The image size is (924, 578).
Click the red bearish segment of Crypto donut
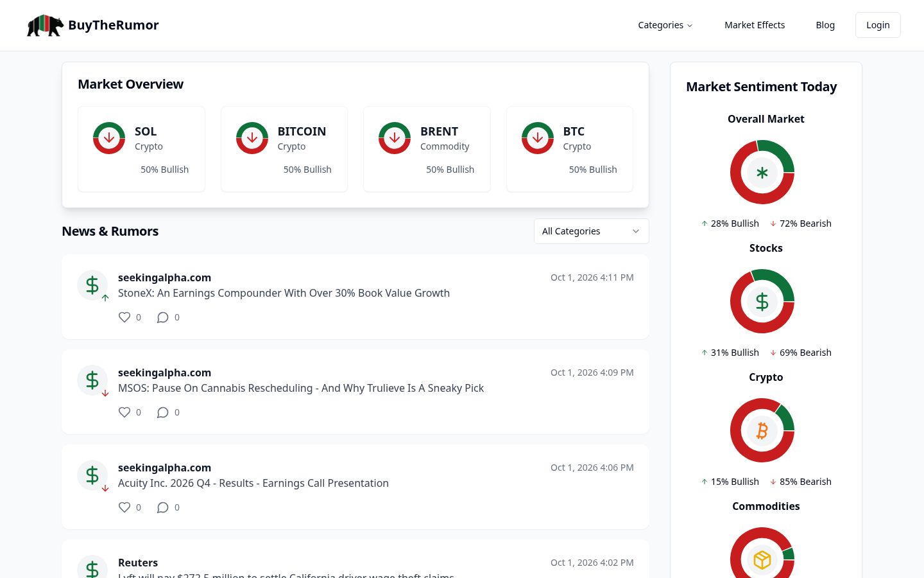(744, 450)
